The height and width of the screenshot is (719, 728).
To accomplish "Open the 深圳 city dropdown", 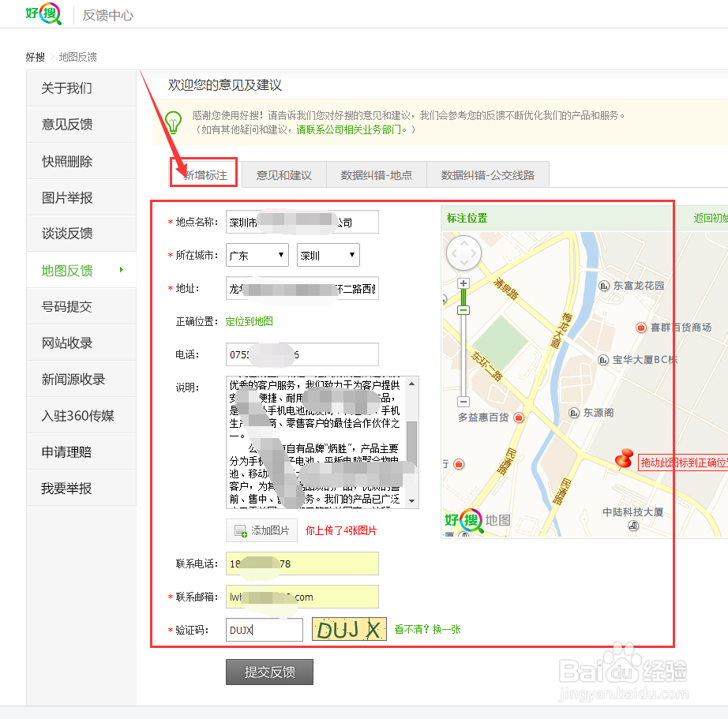I will [x=328, y=255].
